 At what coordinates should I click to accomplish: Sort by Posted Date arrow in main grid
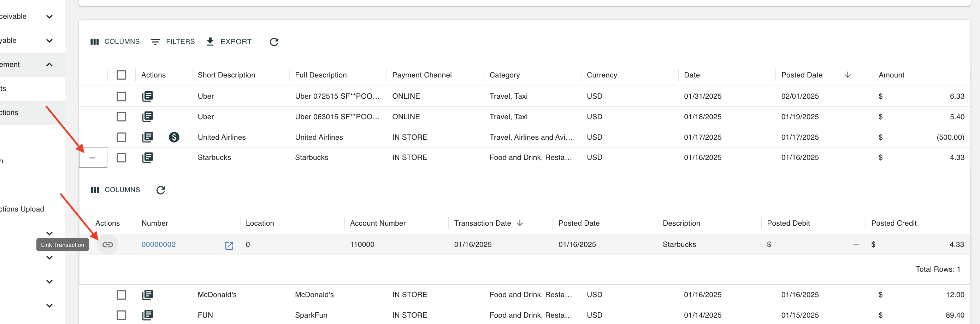tap(847, 75)
